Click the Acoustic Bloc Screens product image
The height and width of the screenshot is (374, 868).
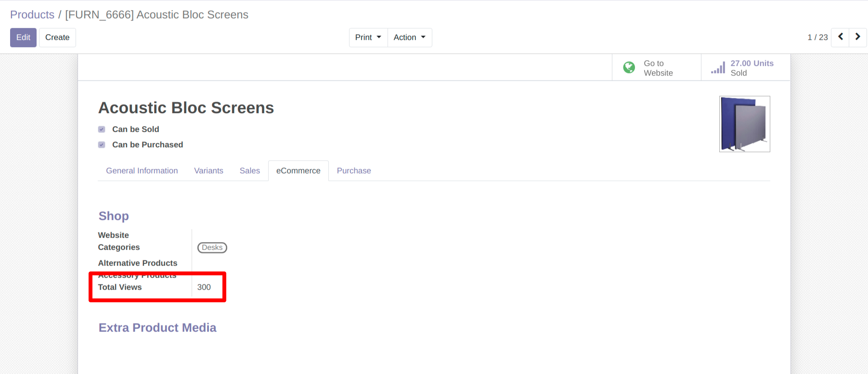click(x=744, y=124)
